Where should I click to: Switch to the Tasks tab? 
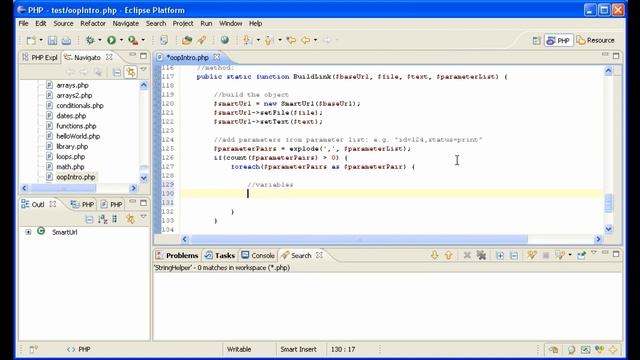pos(220,256)
